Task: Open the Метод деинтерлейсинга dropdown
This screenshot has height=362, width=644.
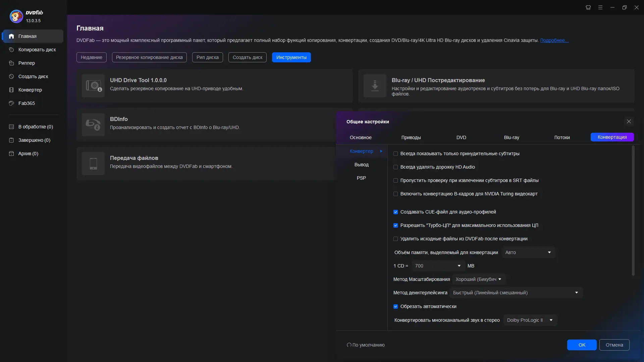Action: (516, 293)
